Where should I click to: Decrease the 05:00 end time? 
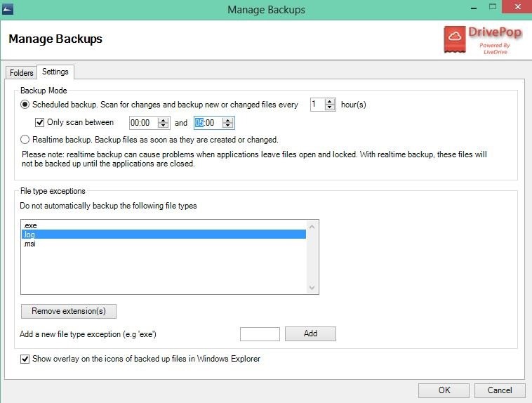point(228,126)
